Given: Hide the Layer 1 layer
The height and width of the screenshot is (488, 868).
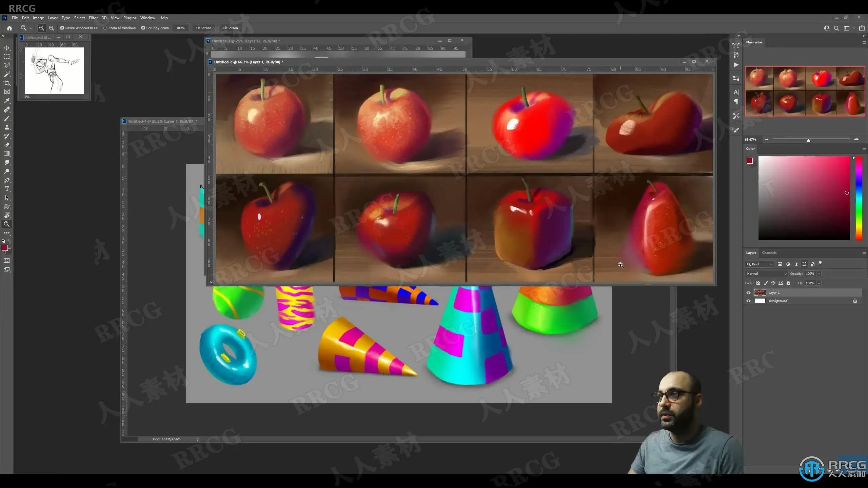Looking at the screenshot, I should coord(748,292).
